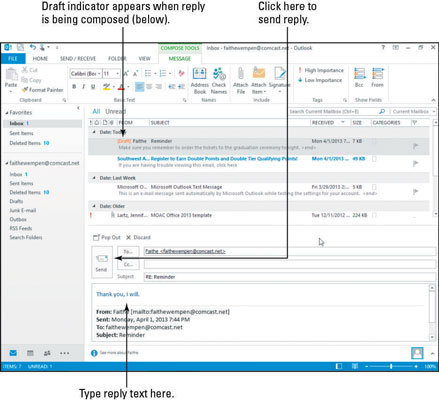Switch to Mail view icon
The image size is (439, 400).
coord(13,353)
